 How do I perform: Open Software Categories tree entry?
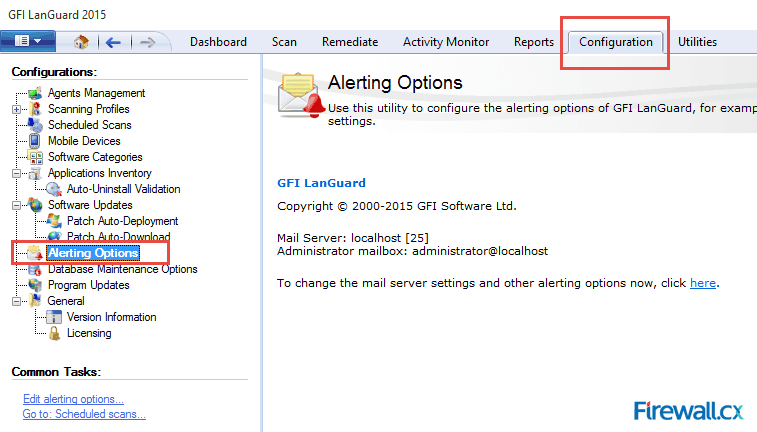coord(95,157)
